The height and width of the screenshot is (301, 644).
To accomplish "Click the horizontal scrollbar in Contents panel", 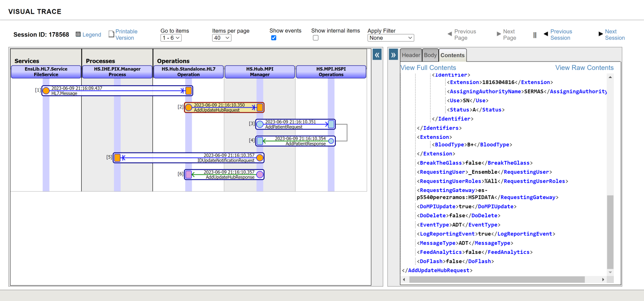I will coord(497,280).
